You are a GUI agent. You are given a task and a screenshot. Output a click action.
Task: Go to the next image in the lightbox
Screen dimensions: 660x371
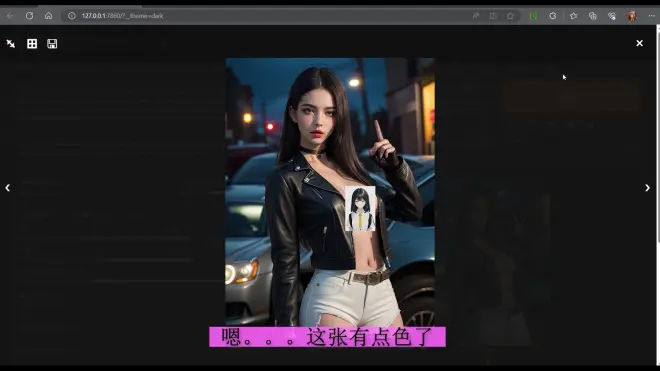click(647, 188)
